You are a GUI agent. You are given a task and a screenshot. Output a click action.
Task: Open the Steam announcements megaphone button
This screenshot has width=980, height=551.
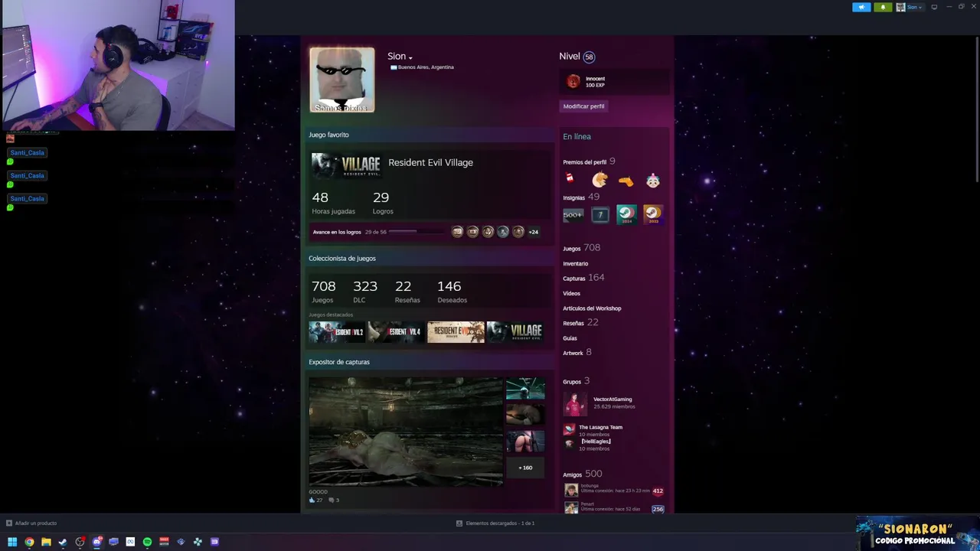(861, 7)
